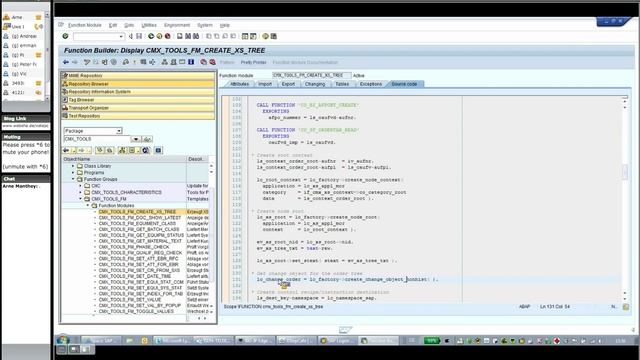Select CMX_TOOLS_FM_SET_VALUE function module
This screenshot has width=640, height=360.
[130, 300]
